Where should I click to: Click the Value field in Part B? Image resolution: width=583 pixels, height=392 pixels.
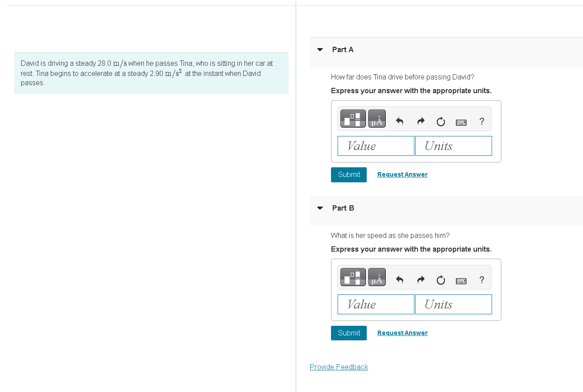(x=376, y=304)
